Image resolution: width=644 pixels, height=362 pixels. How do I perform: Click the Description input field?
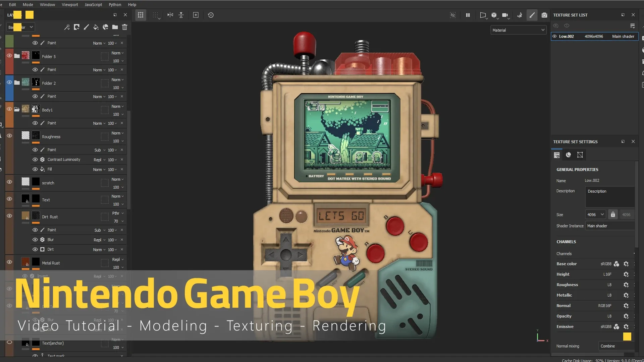coord(609,197)
